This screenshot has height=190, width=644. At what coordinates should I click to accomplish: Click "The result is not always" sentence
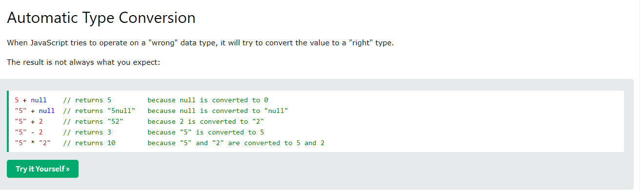pyautogui.click(x=83, y=62)
